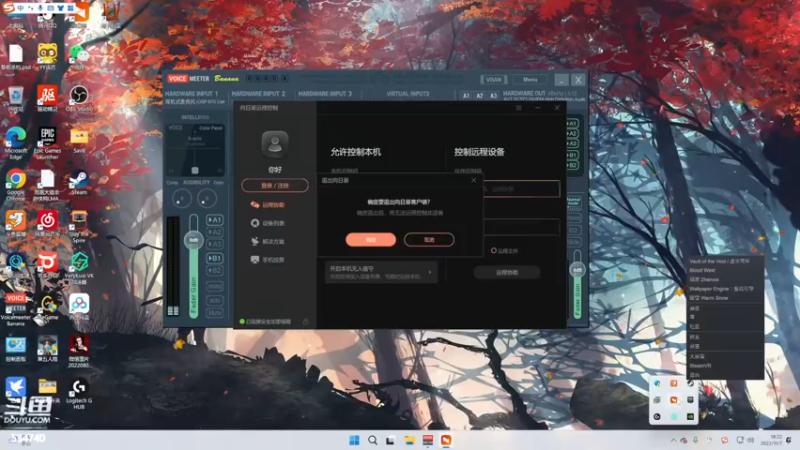Click the Windows Start button
The width and height of the screenshot is (800, 450).
354,440
